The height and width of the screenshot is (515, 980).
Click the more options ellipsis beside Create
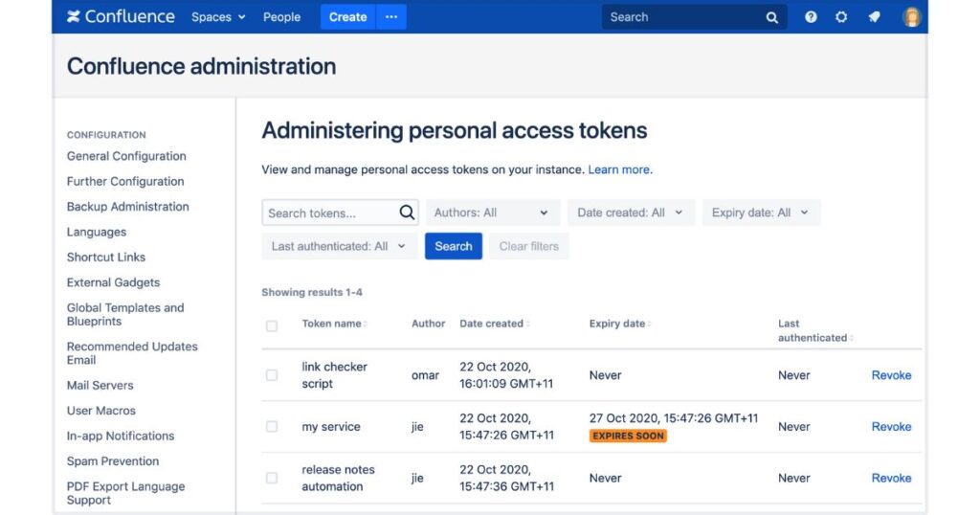pos(391,17)
